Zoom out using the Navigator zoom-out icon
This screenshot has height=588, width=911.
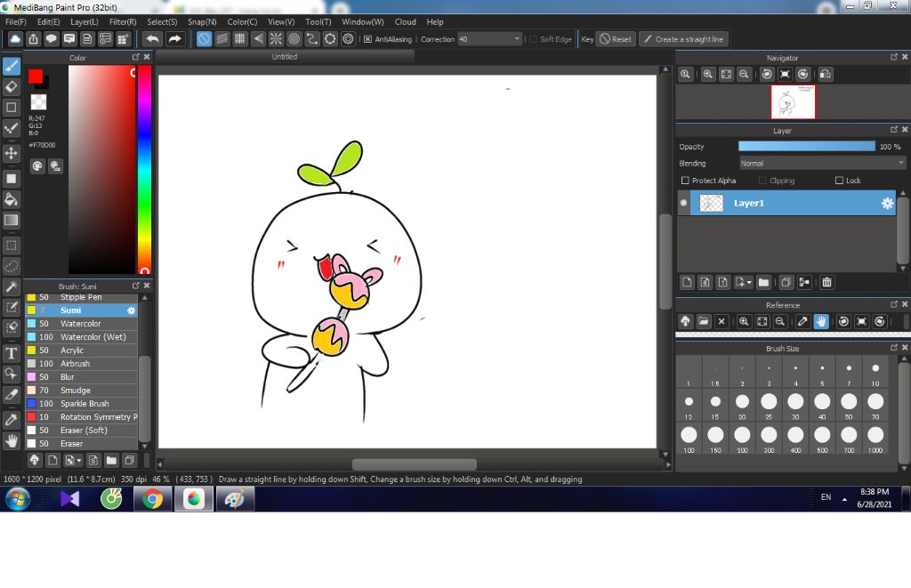744,75
